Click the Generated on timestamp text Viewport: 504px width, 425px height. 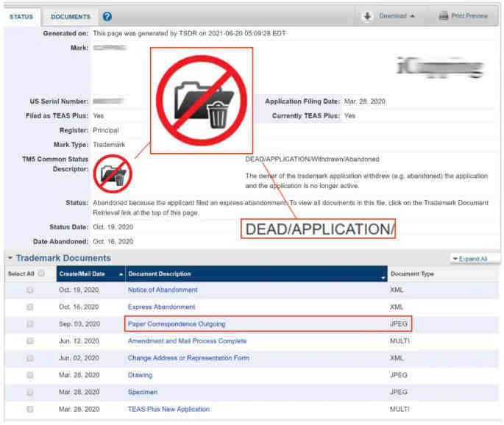(x=189, y=33)
